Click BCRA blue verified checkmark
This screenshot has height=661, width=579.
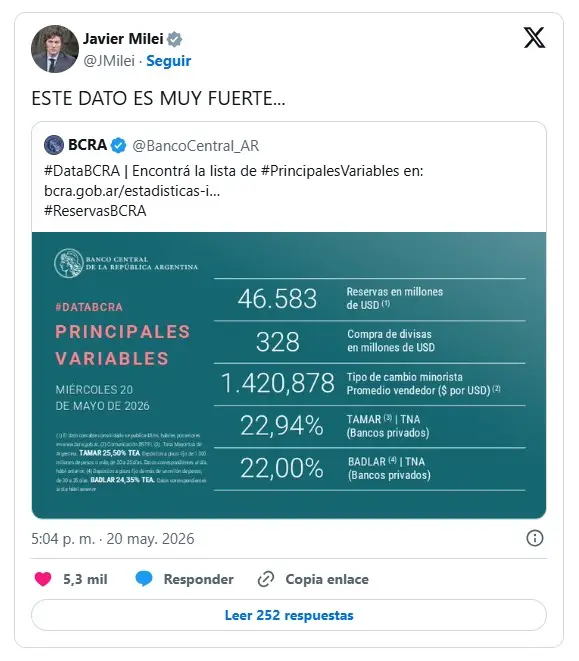118,145
